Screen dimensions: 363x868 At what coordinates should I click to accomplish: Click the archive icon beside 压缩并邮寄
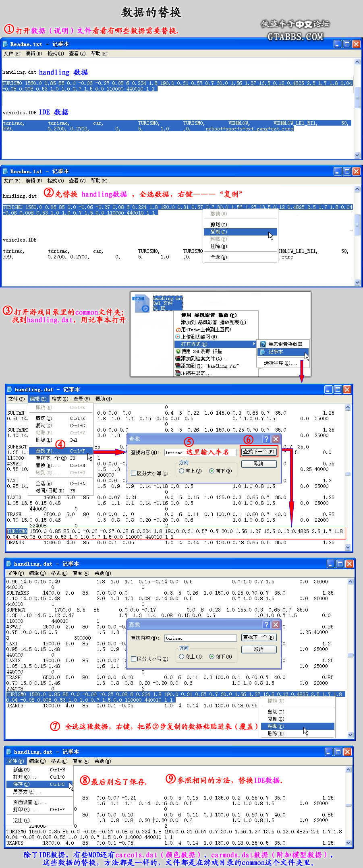[x=178, y=373]
